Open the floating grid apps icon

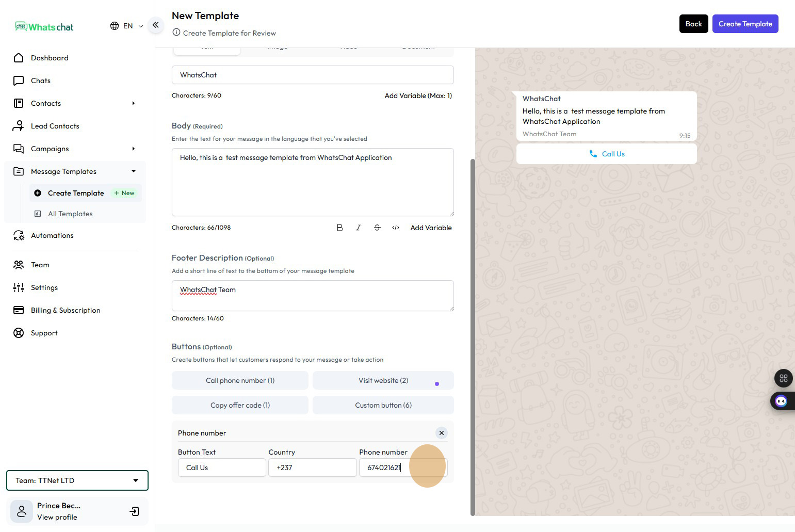(783, 378)
